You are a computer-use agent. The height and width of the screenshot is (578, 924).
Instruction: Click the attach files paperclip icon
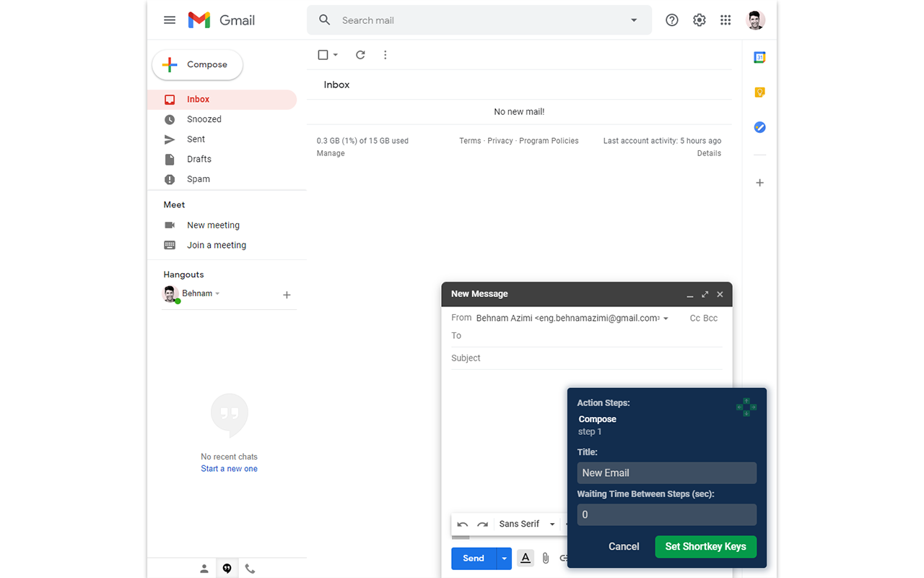click(546, 558)
